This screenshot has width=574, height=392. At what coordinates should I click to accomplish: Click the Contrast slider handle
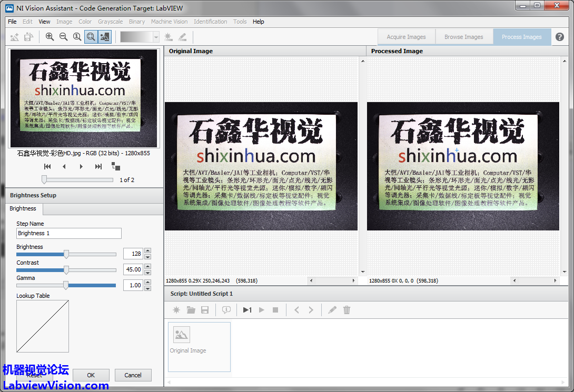point(66,270)
